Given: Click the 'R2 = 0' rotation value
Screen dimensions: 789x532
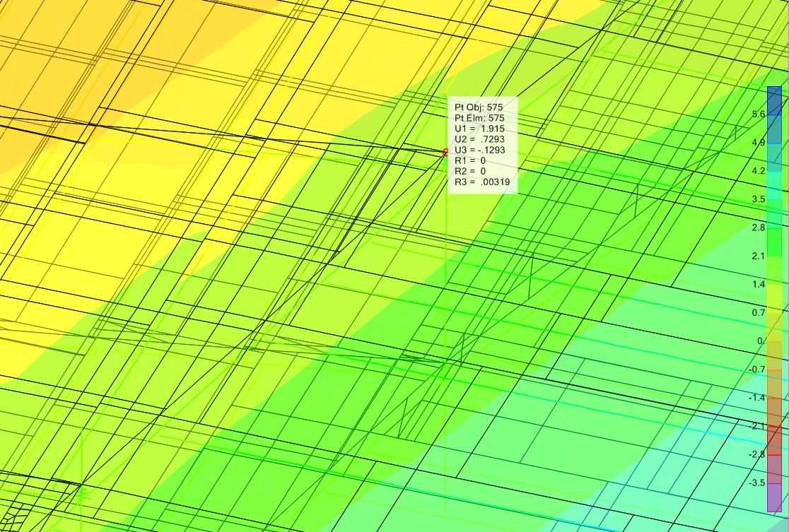Looking at the screenshot, I should tap(470, 171).
